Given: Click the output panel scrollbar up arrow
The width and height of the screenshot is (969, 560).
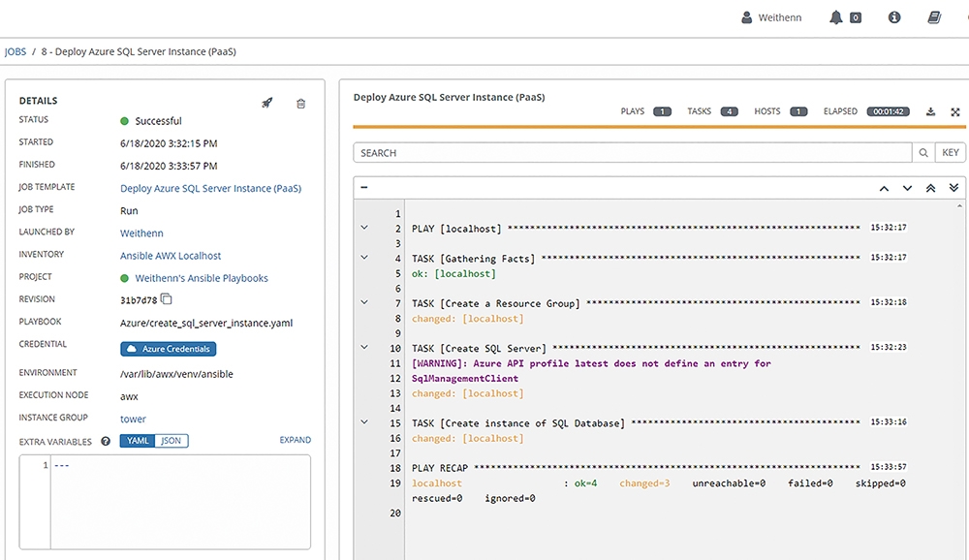Looking at the screenshot, I should pyautogui.click(x=959, y=205).
